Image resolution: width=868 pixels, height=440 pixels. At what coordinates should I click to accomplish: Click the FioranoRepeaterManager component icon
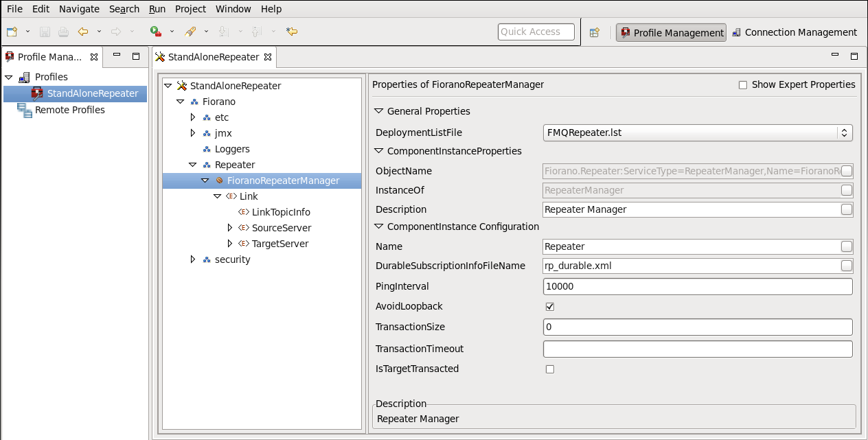pyautogui.click(x=219, y=181)
